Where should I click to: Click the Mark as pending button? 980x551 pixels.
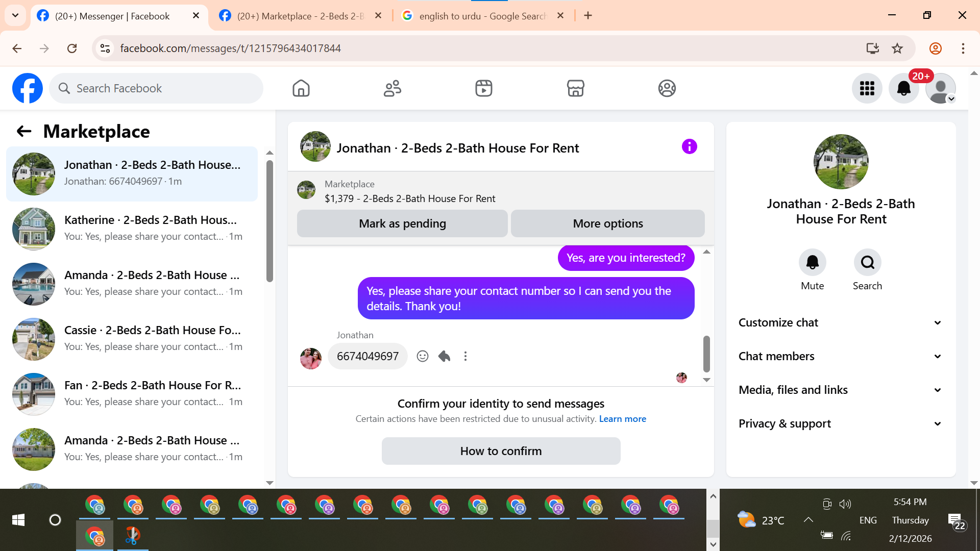(402, 223)
